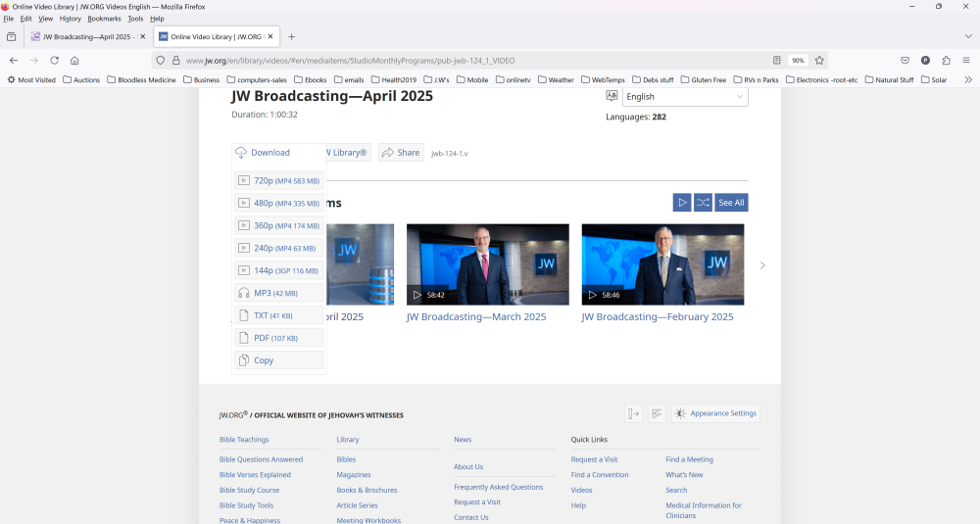The width and height of the screenshot is (980, 524).
Task: Show more bookmarks with the overflow chevron
Action: tap(968, 79)
